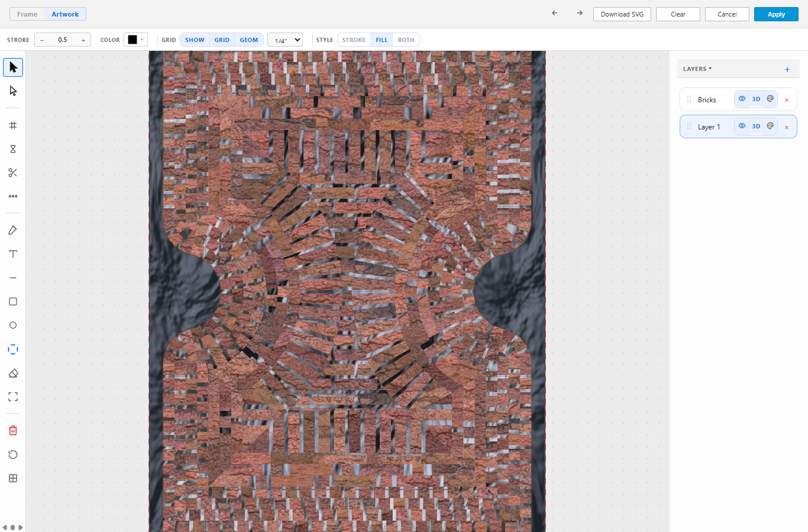The width and height of the screenshot is (808, 532).
Task: Open the three-dots more tools icon
Action: 13,196
